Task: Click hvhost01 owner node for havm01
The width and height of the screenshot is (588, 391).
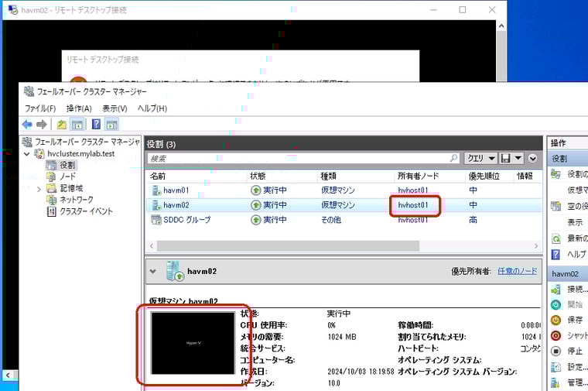Action: click(x=413, y=190)
